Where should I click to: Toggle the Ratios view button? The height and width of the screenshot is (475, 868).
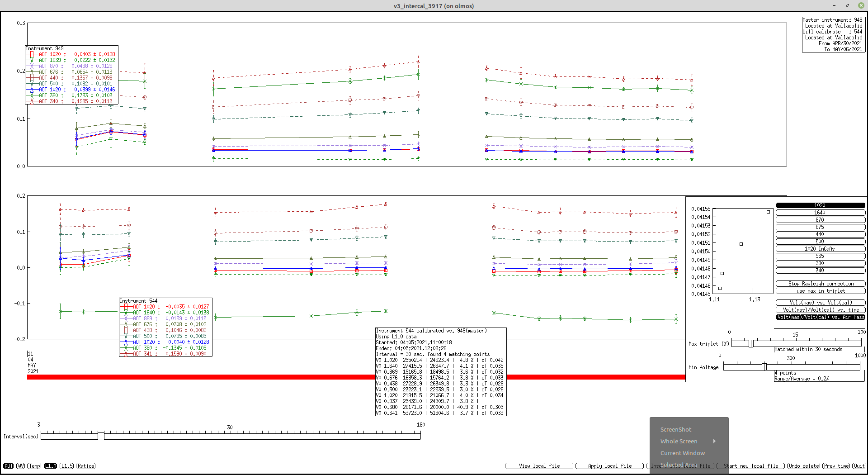[85, 466]
